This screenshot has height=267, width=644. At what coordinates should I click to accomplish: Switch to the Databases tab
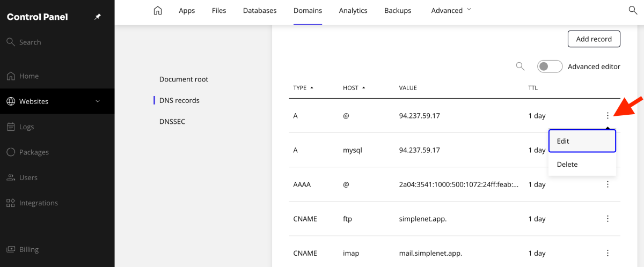(260, 11)
